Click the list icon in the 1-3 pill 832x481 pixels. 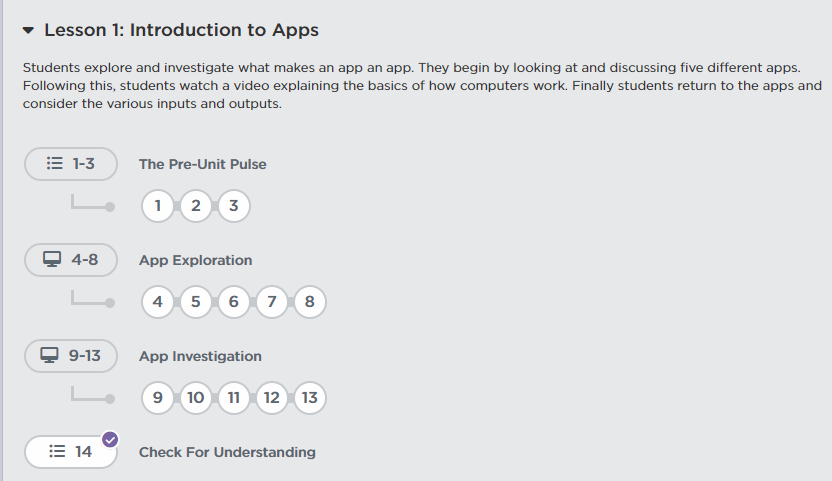pos(55,164)
